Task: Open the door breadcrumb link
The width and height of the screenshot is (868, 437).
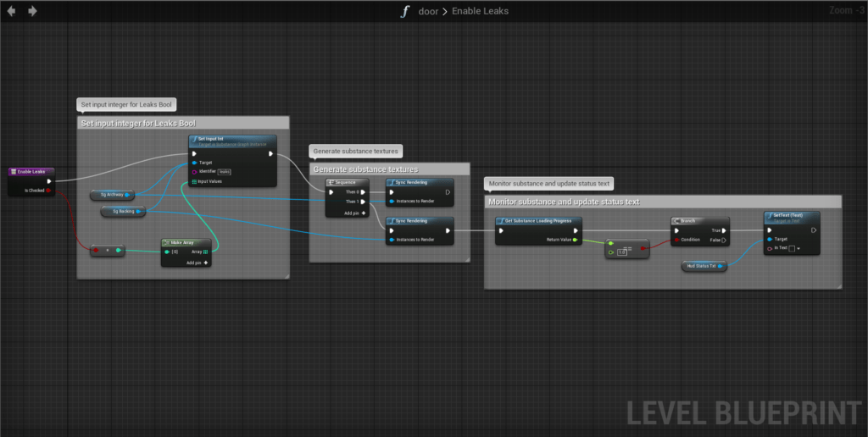Action: 428,11
